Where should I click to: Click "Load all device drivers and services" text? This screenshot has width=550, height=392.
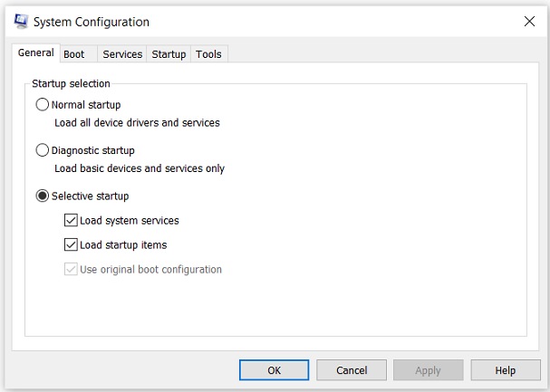coord(137,122)
